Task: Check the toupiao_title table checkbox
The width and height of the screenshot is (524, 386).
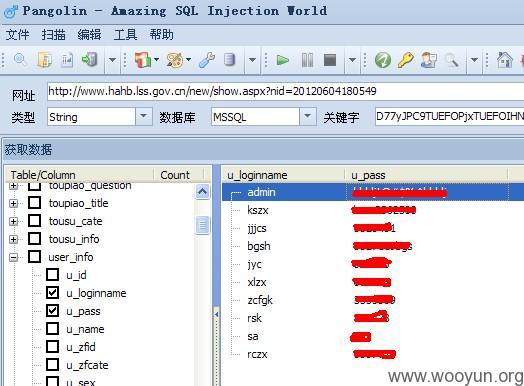Action: 35,203
